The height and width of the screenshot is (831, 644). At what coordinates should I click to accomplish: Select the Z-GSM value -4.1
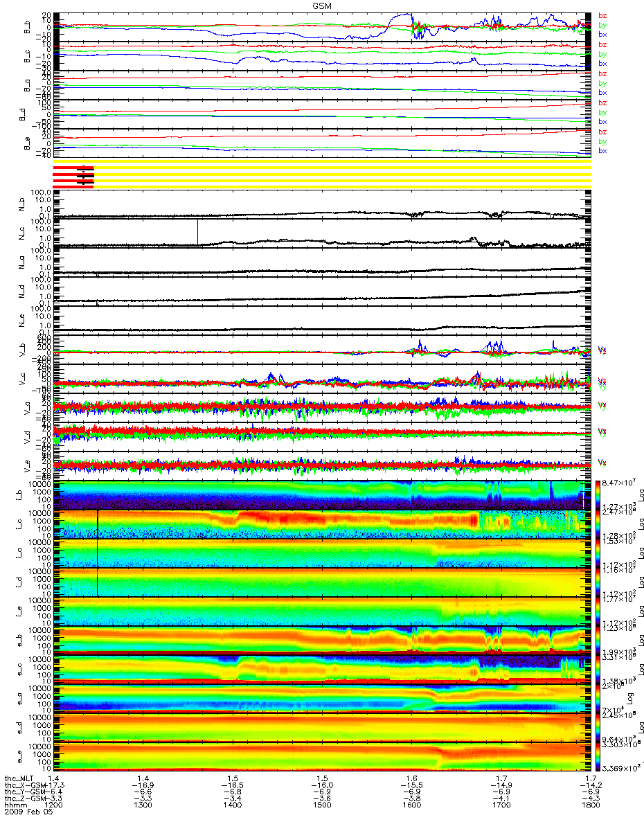point(501,800)
